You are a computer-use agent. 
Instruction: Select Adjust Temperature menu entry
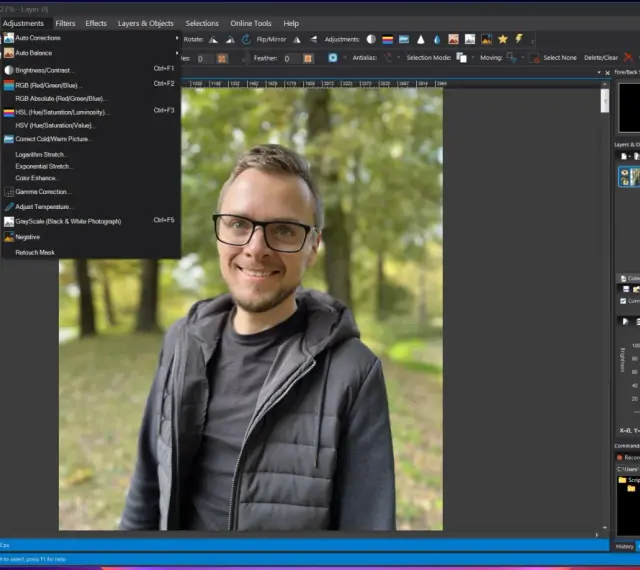91,207
